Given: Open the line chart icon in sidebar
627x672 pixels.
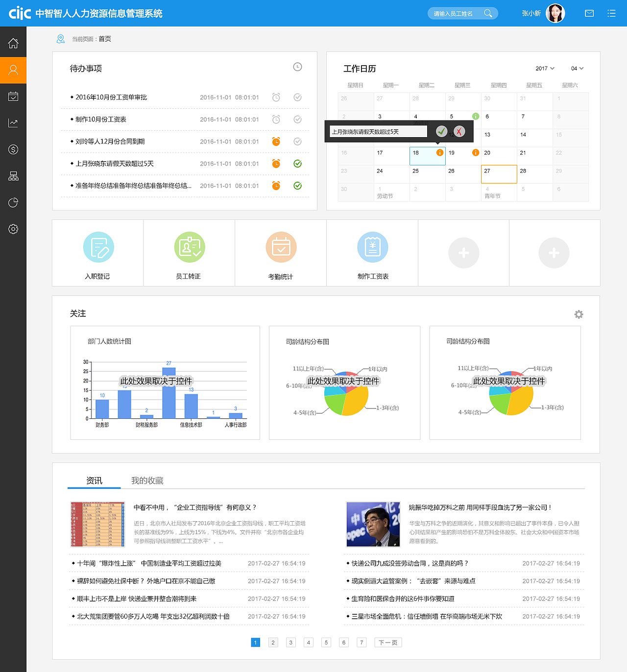Looking at the screenshot, I should 13,123.
